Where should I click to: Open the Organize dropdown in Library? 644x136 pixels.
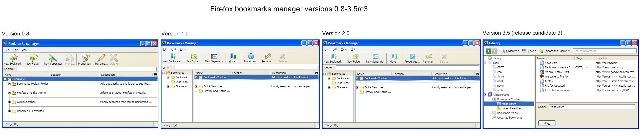[510, 51]
